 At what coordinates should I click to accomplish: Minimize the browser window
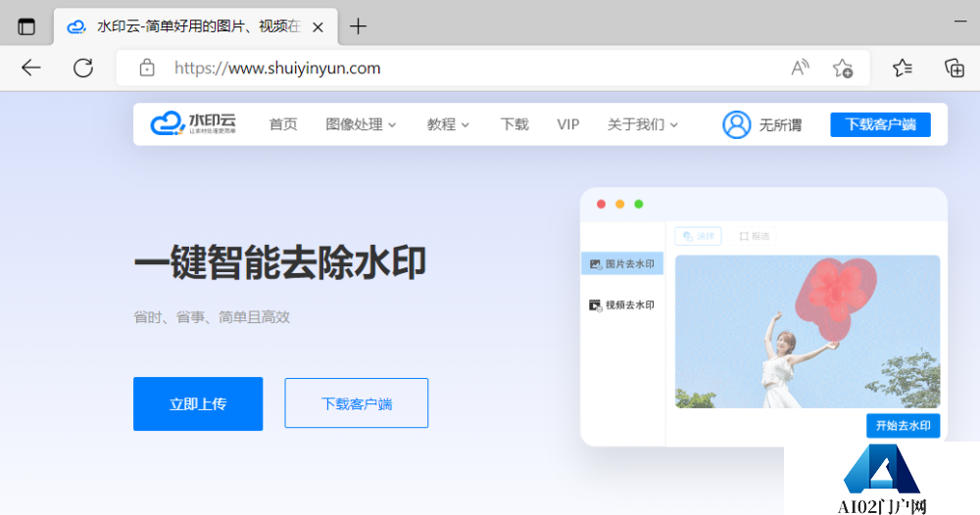960,22
